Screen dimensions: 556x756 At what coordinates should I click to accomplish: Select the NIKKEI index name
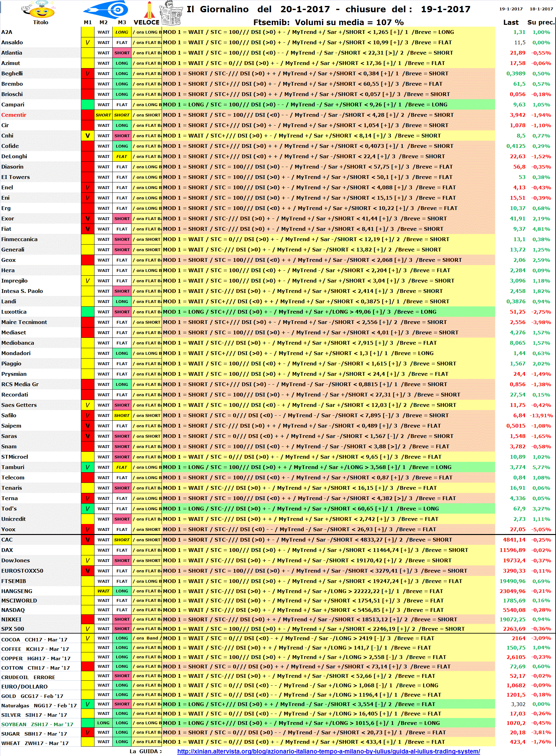(11, 619)
